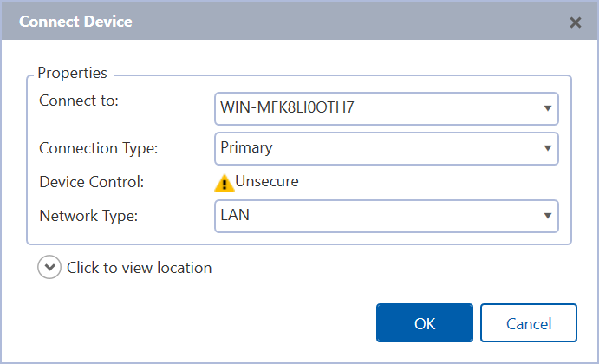Click the Primary value in Connection Type
The height and width of the screenshot is (364, 599).
247,148
